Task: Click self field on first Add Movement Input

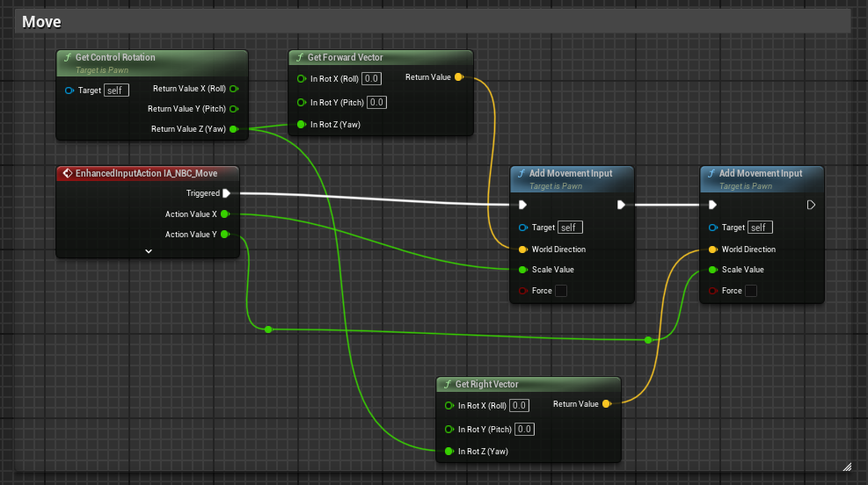Action: [570, 228]
